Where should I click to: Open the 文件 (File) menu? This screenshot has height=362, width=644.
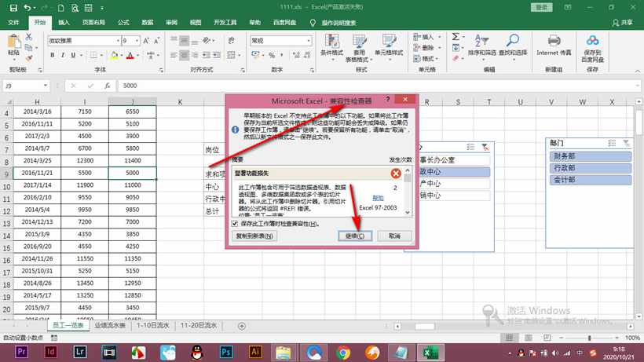(13, 23)
